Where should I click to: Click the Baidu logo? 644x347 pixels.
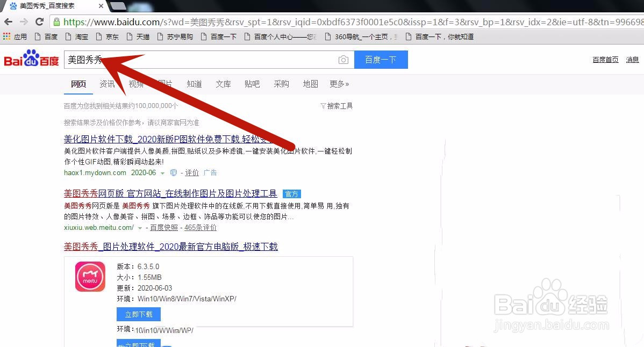pyautogui.click(x=31, y=59)
